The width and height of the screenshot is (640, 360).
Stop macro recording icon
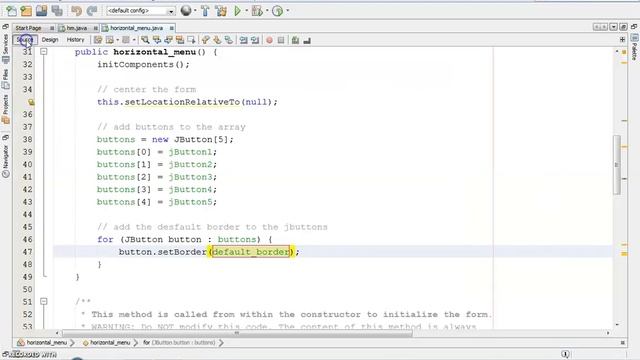281,40
